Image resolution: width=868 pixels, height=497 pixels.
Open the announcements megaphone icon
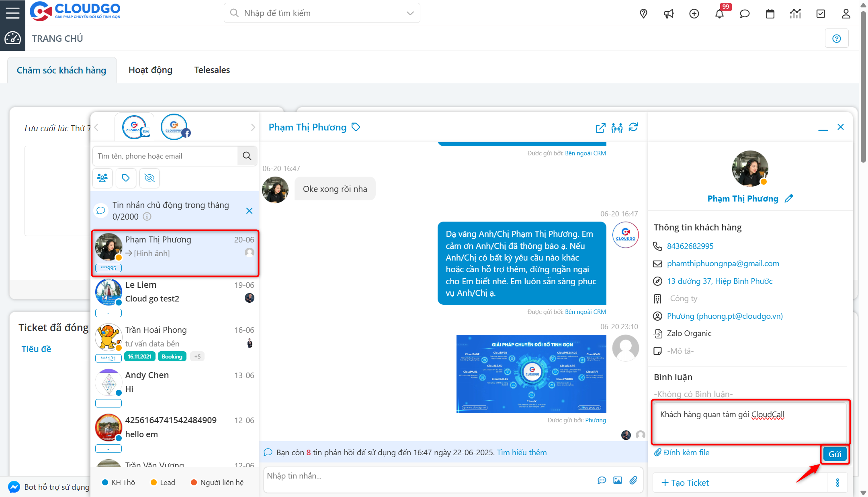(x=669, y=13)
